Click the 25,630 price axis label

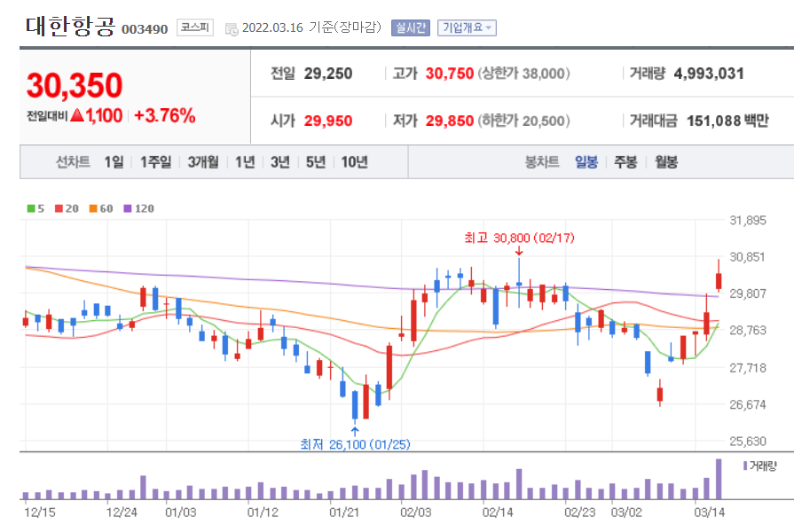click(747, 442)
